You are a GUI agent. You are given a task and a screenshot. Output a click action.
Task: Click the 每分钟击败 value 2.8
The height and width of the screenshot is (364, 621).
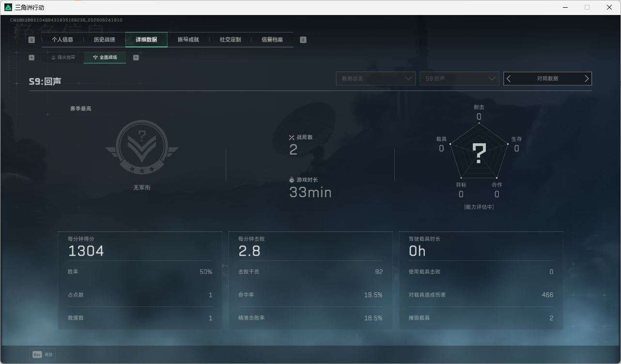[249, 251]
